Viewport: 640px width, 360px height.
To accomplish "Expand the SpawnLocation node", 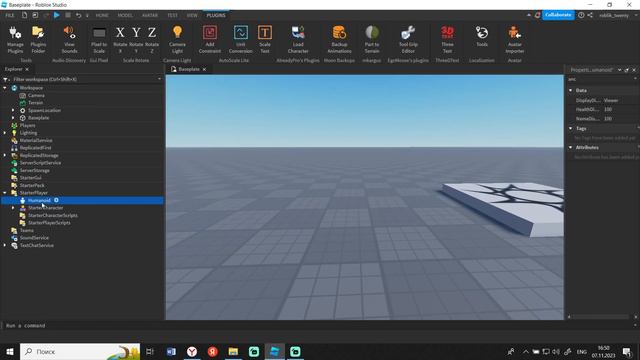I will tap(13, 110).
